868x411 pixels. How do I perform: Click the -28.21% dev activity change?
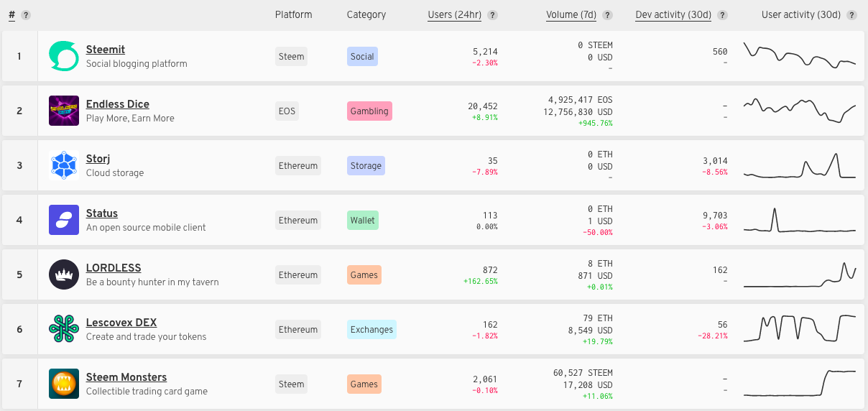[x=712, y=336]
